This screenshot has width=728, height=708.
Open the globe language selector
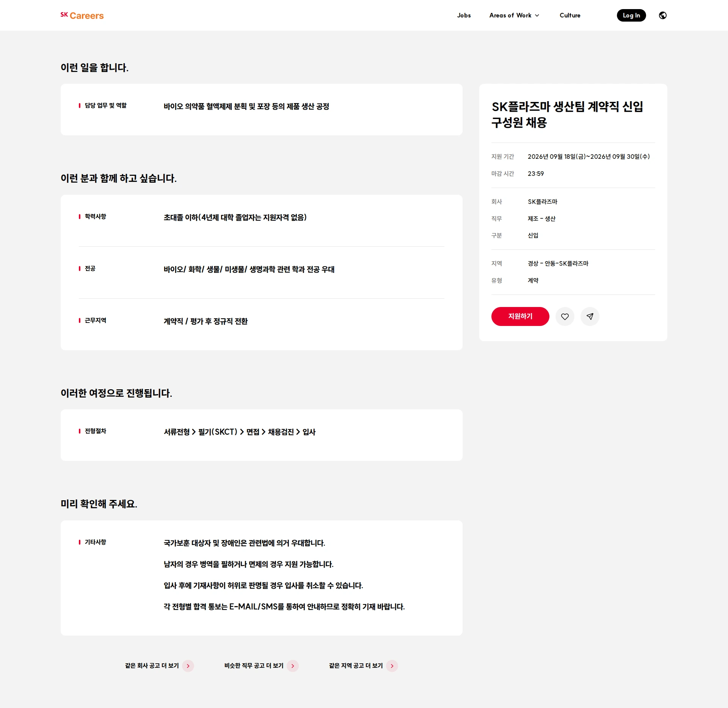click(x=663, y=16)
